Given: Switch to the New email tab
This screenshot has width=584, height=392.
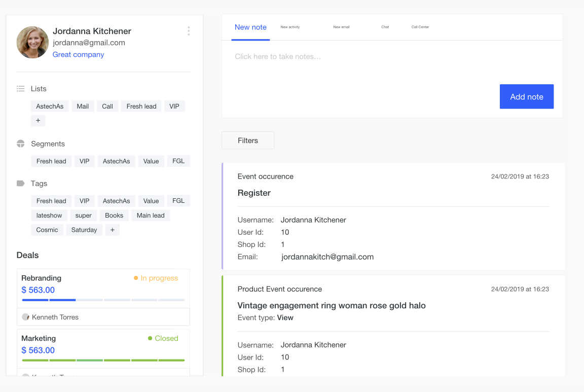Looking at the screenshot, I should click(341, 27).
